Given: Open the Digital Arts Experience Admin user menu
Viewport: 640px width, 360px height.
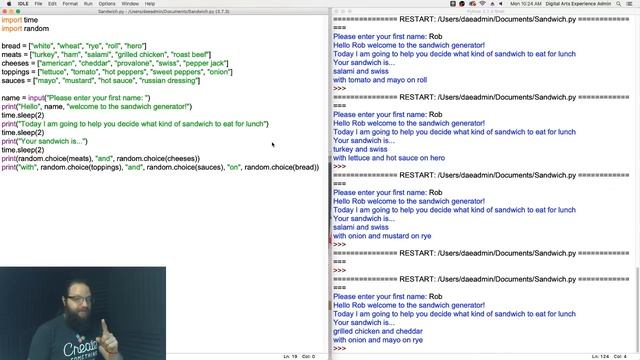Looking at the screenshot, I should click(578, 4).
